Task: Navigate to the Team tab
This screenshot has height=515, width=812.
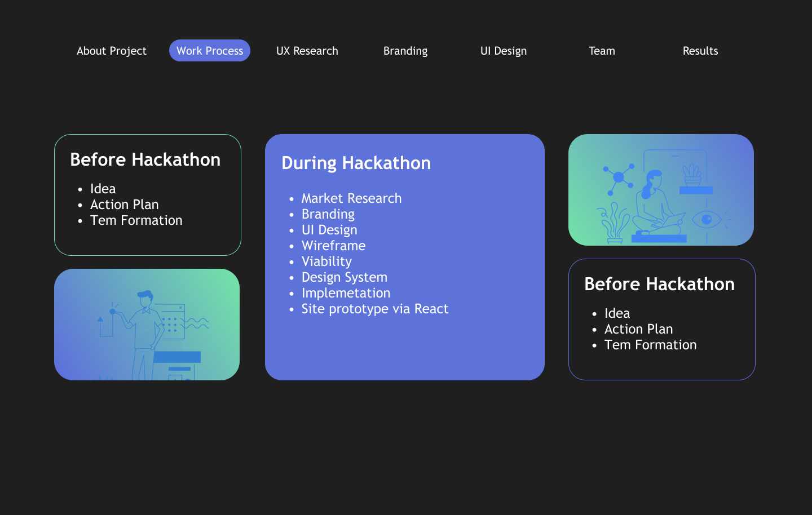Action: [x=602, y=51]
